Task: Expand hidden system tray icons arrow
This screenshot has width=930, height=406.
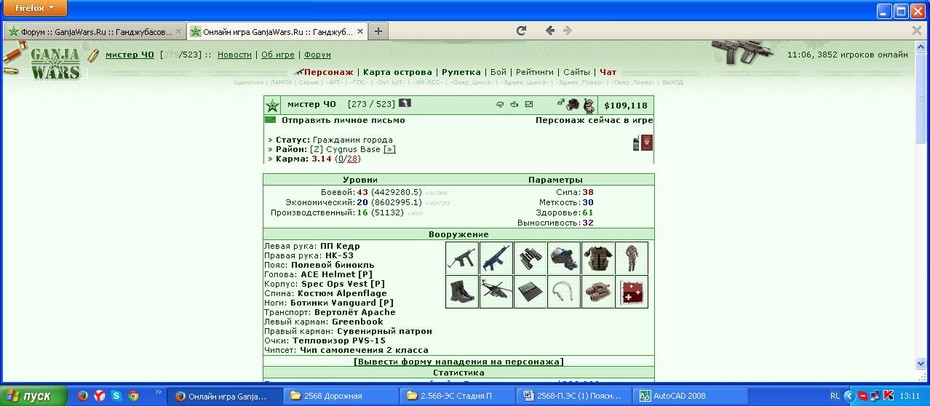Action: [x=848, y=396]
